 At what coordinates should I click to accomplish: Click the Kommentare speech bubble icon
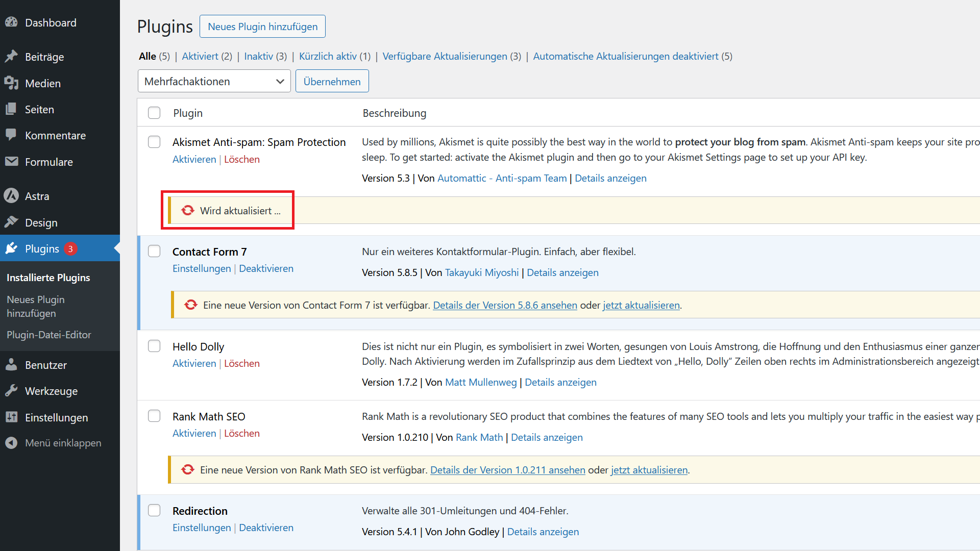point(11,135)
